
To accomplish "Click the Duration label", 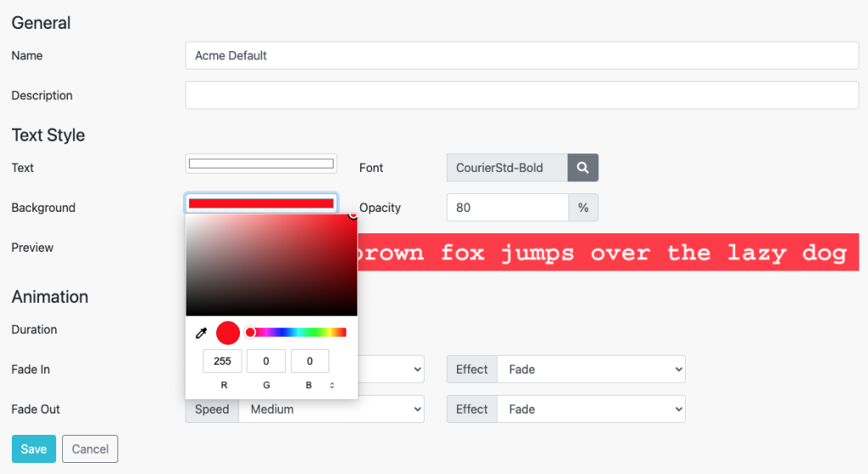I will [x=34, y=330].
